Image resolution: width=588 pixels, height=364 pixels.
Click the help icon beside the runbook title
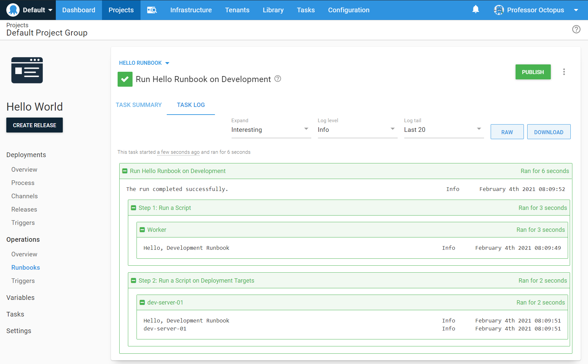click(x=278, y=79)
